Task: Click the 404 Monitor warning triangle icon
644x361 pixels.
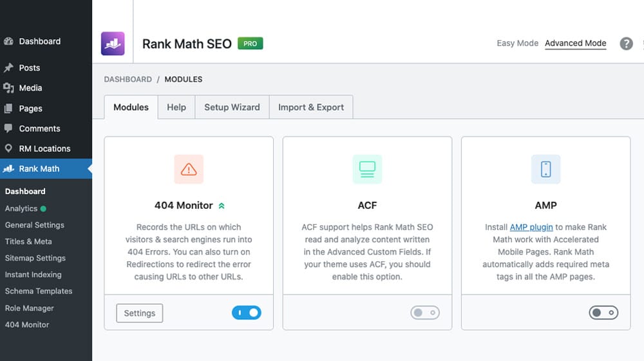Action: [189, 169]
